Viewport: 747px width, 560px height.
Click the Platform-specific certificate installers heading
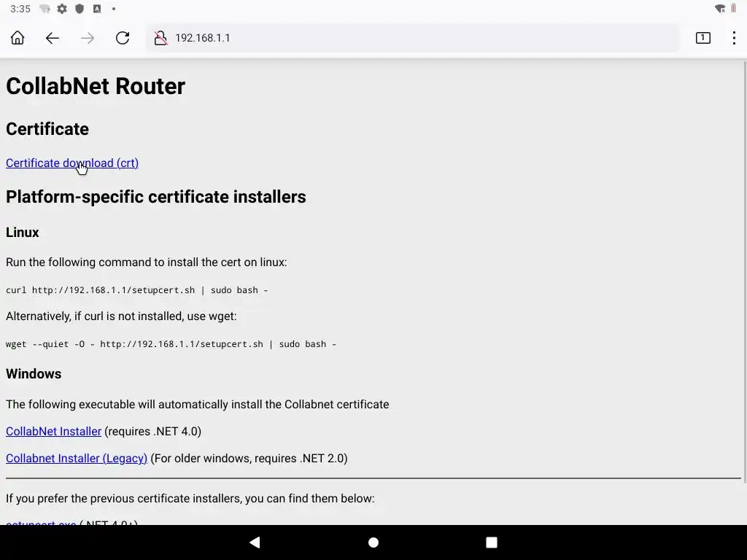point(156,197)
